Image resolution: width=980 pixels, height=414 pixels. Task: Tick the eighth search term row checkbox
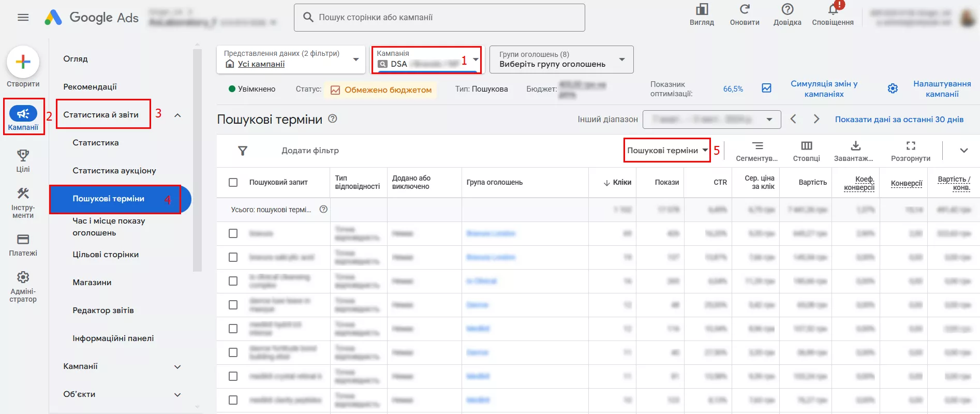click(233, 400)
